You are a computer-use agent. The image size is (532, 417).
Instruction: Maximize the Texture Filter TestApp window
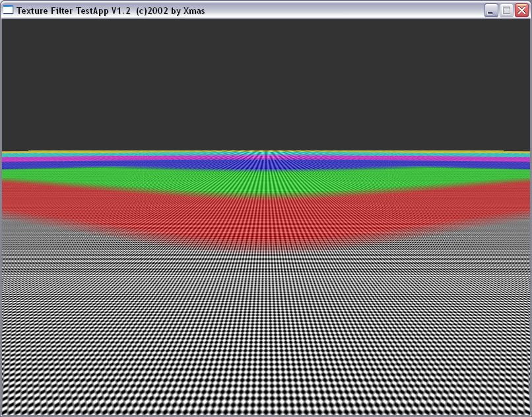click(x=506, y=11)
